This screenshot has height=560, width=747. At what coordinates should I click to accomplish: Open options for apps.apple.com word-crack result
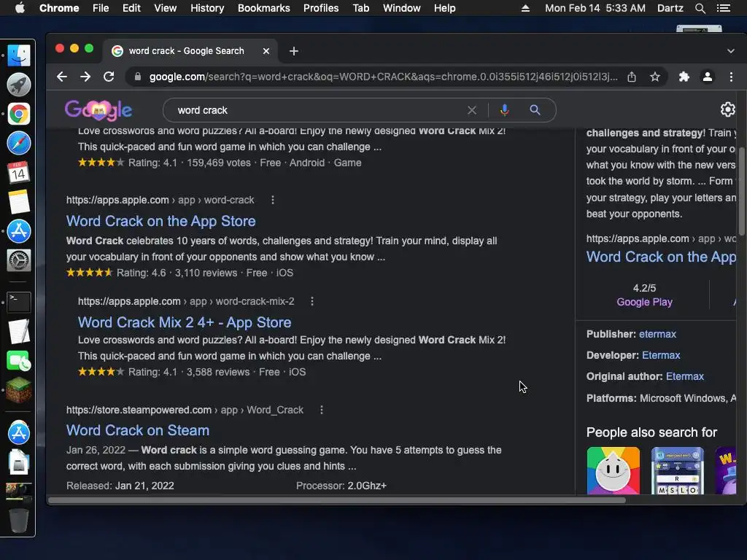273,200
